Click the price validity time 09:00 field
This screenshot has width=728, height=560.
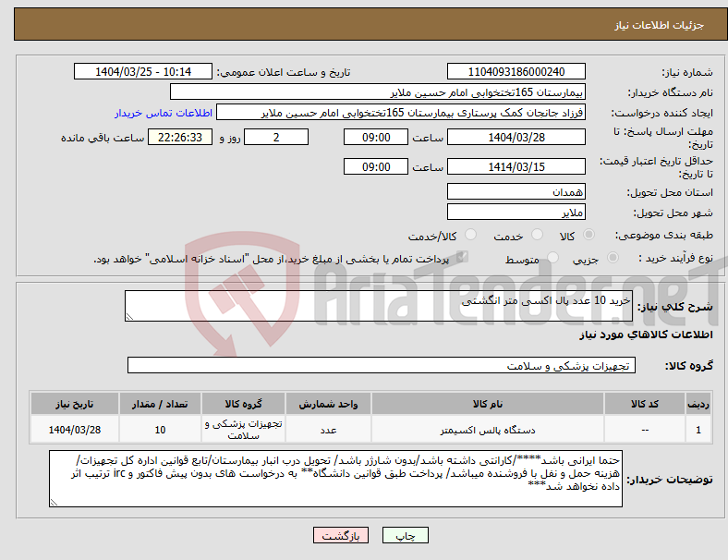tap(376, 166)
